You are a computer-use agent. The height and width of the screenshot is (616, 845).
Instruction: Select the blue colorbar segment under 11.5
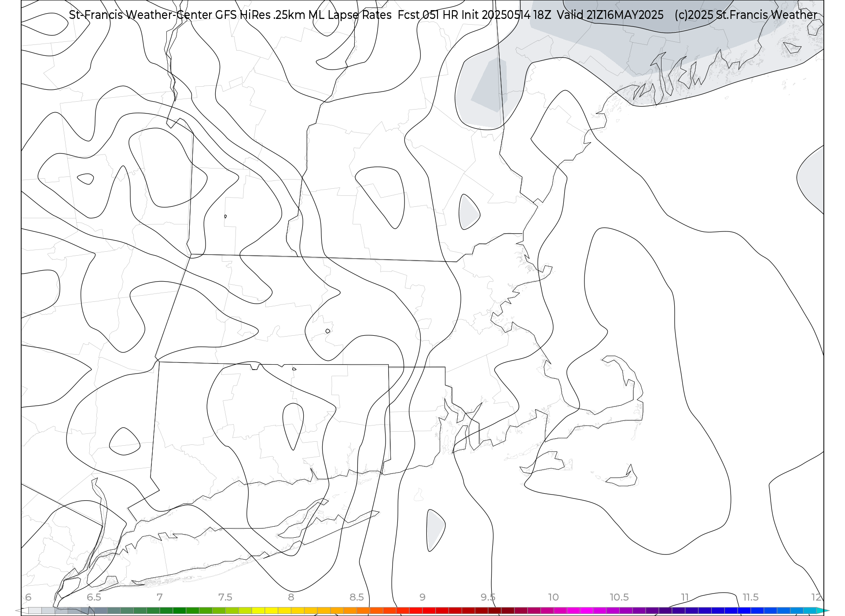[x=744, y=611]
